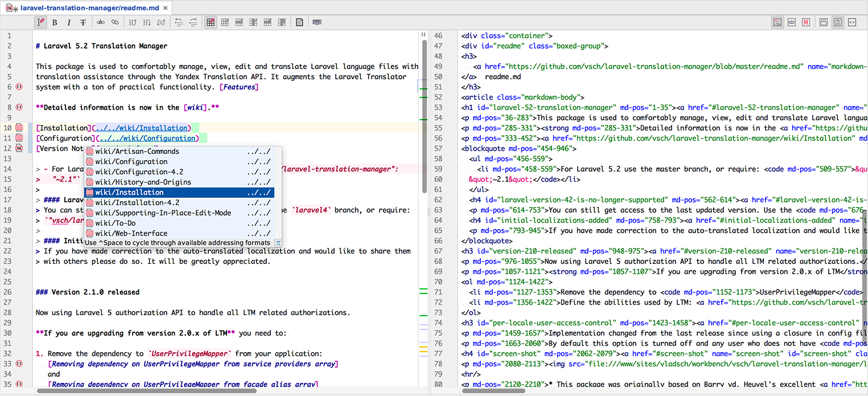Switch to plain HTML view with the <> icon
The width and height of the screenshot is (868, 396).
pos(852,22)
